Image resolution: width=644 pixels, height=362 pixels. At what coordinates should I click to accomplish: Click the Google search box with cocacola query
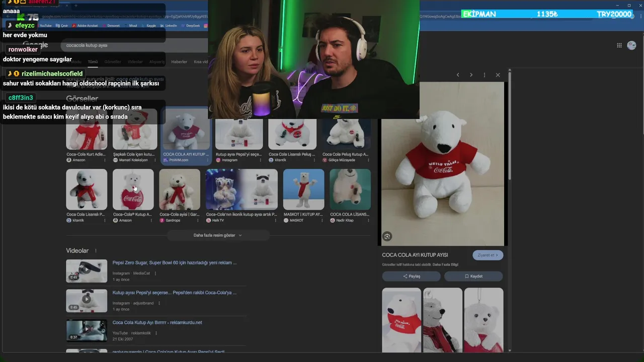coord(134,45)
